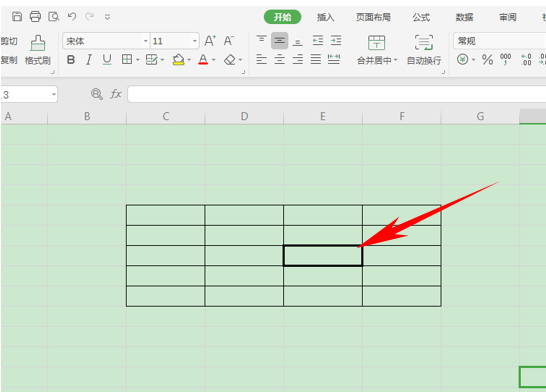
Task: Click the Save icon in quick access bar
Action: click(17, 16)
